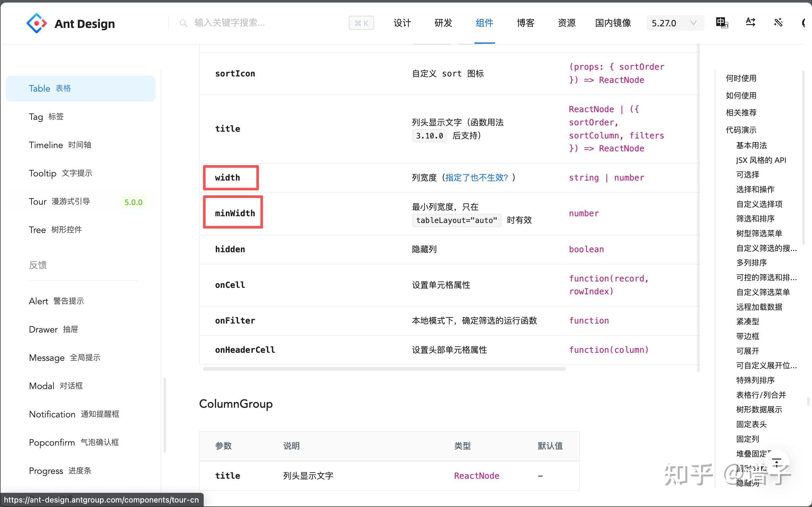Click the Ant Design logo icon
This screenshot has width=812, height=507.
point(36,23)
